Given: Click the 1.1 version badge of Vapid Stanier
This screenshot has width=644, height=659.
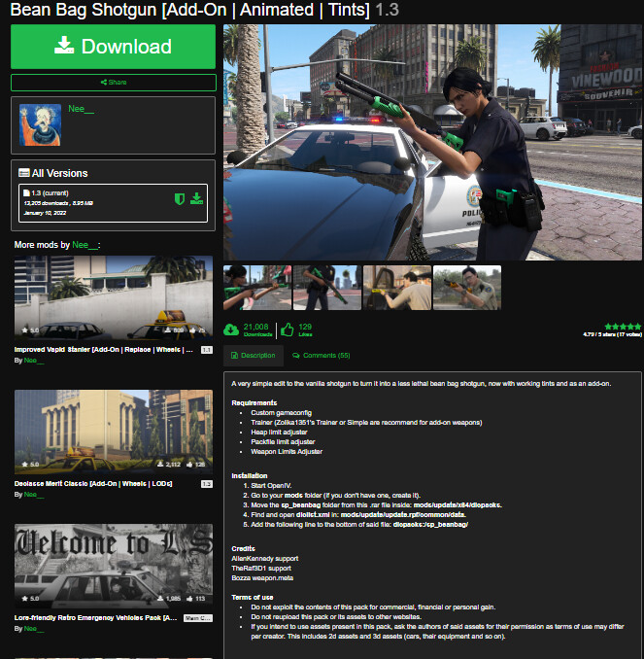Looking at the screenshot, I should click(x=207, y=350).
